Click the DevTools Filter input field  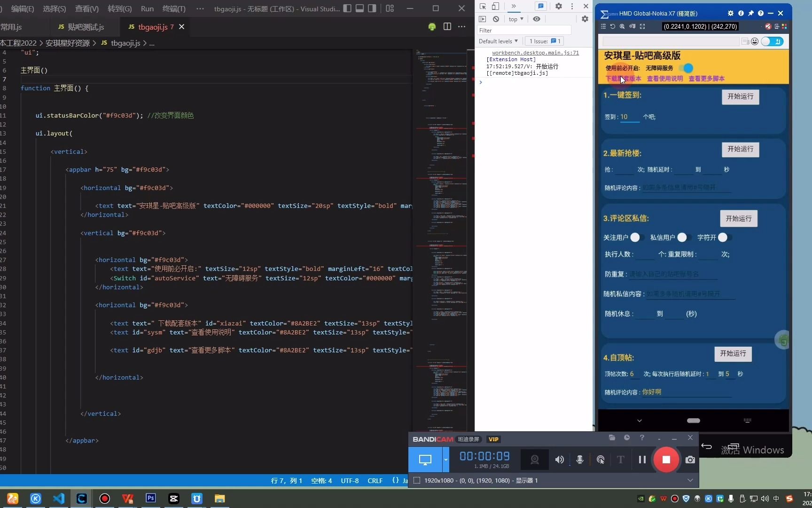524,30
